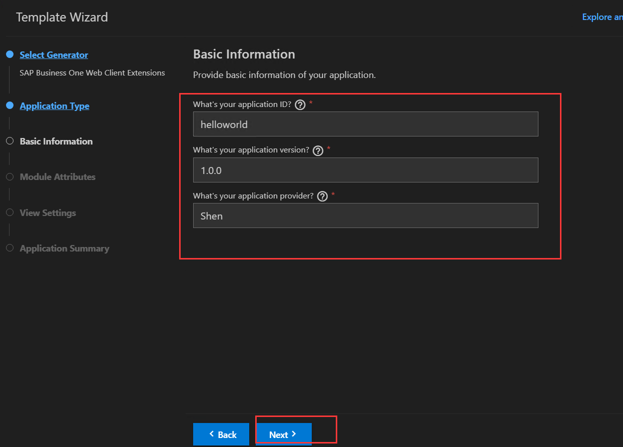
Task: Click SAP Business One Web Client Extensions text
Action: [92, 73]
